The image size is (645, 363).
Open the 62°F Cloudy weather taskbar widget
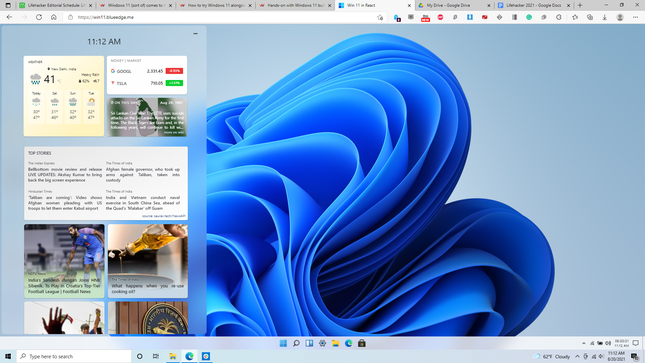click(x=552, y=356)
